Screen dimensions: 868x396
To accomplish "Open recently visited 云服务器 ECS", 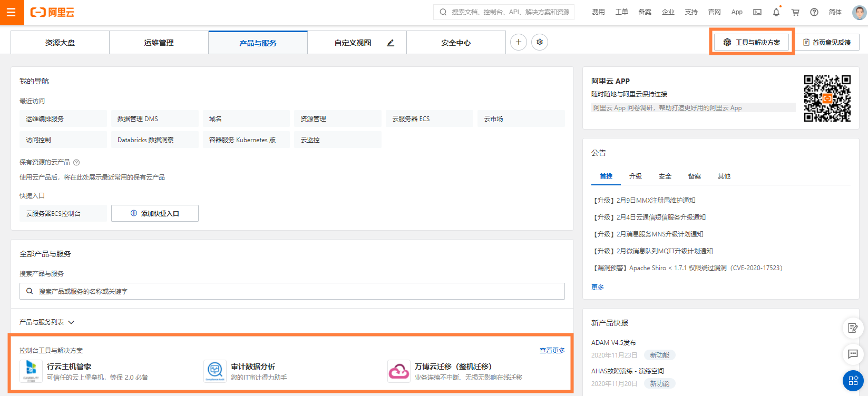I will click(x=430, y=118).
